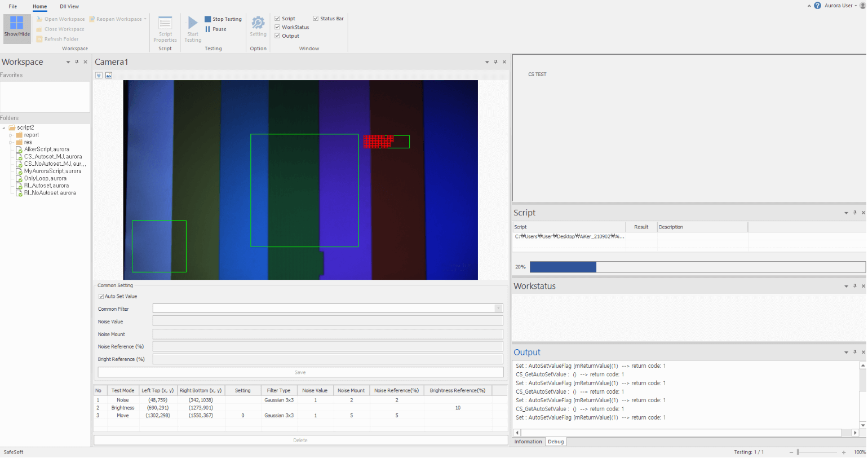Pin the Output panel

[854, 352]
